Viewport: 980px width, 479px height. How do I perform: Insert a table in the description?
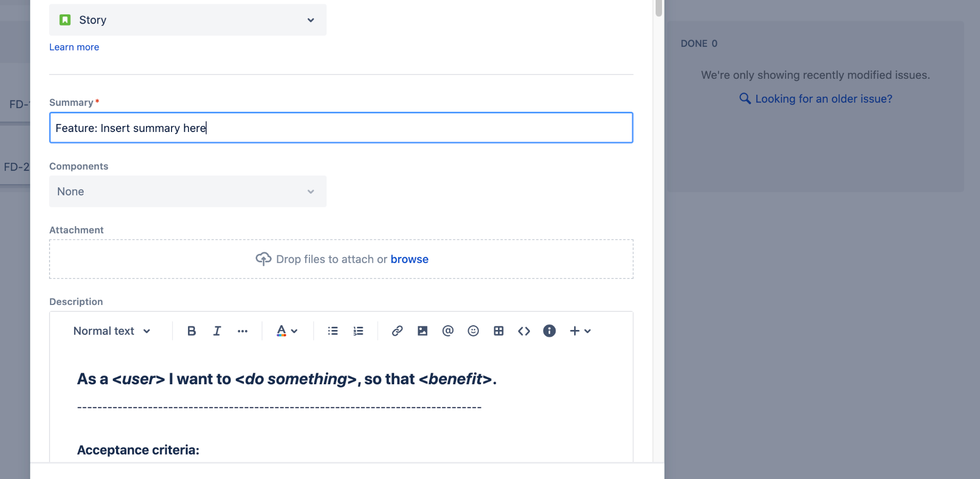[499, 331]
